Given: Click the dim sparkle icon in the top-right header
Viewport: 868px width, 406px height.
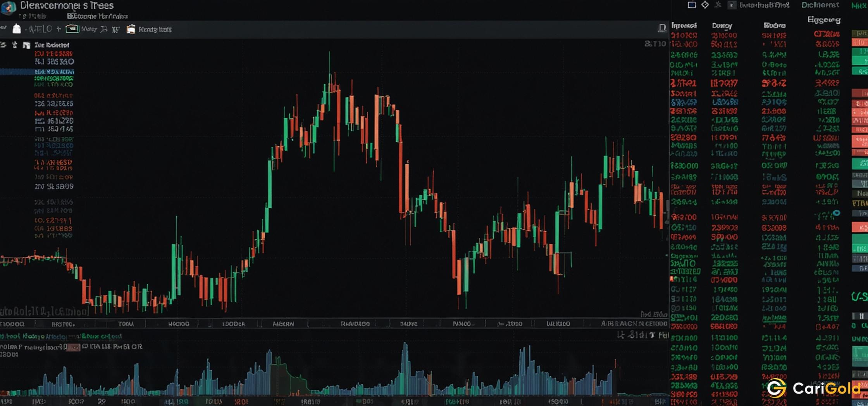Looking at the screenshot, I should (718, 5).
